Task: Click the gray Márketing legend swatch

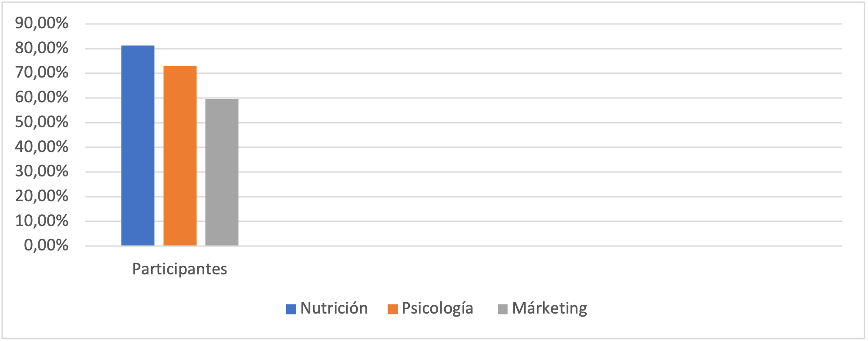Action: click(x=503, y=309)
